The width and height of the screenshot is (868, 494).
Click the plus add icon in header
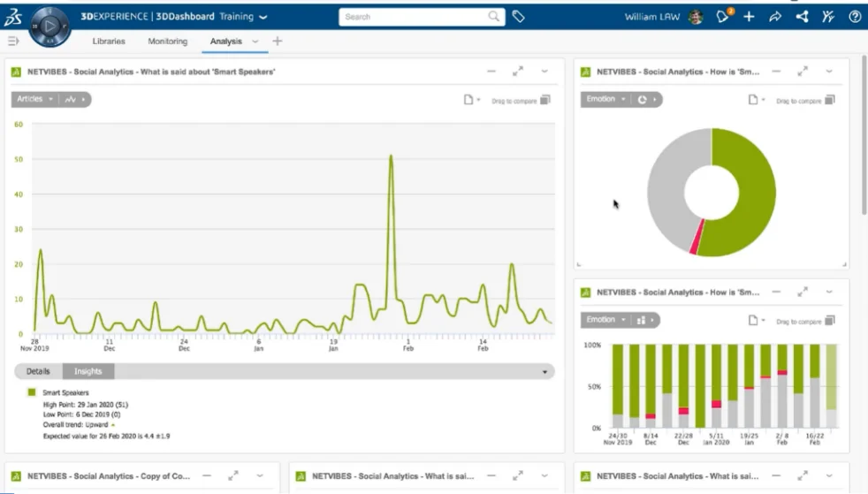(x=749, y=17)
